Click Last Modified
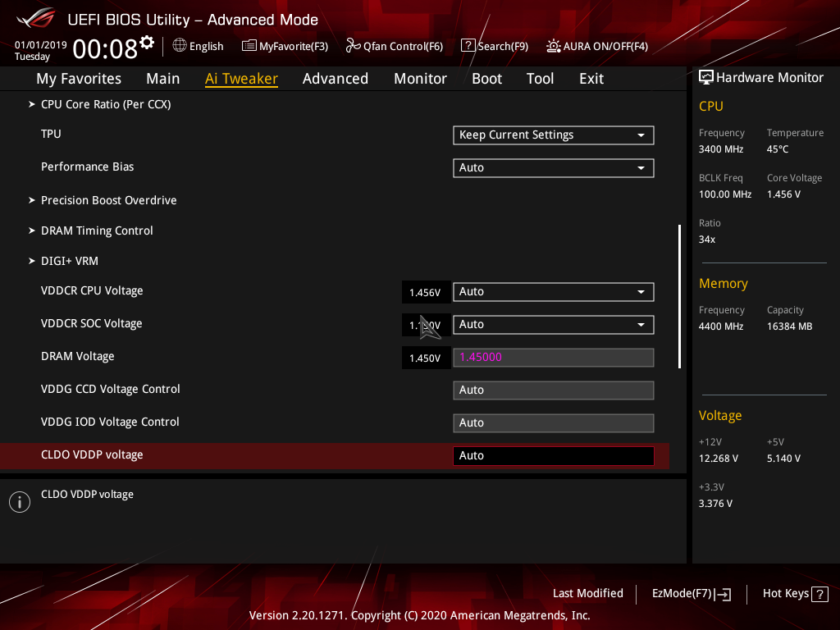This screenshot has height=630, width=840. click(587, 594)
